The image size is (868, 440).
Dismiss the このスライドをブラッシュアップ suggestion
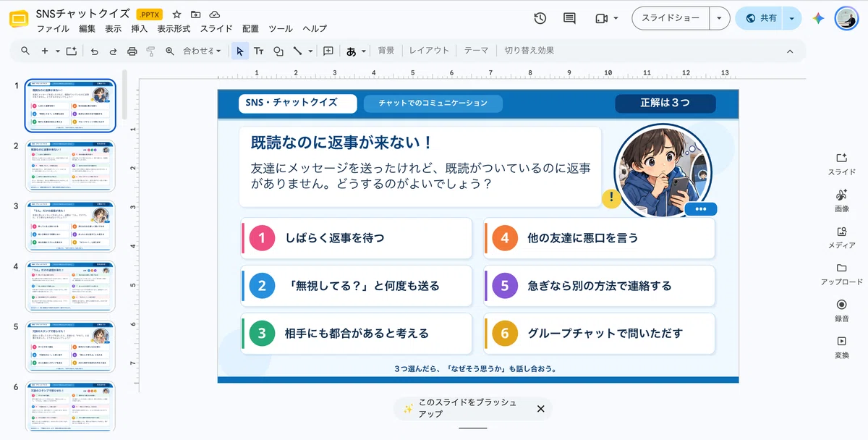click(540, 409)
